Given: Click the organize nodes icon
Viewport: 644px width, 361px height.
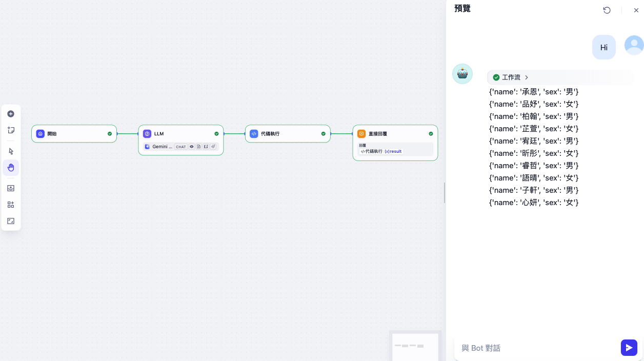Looking at the screenshot, I should pos(11,205).
